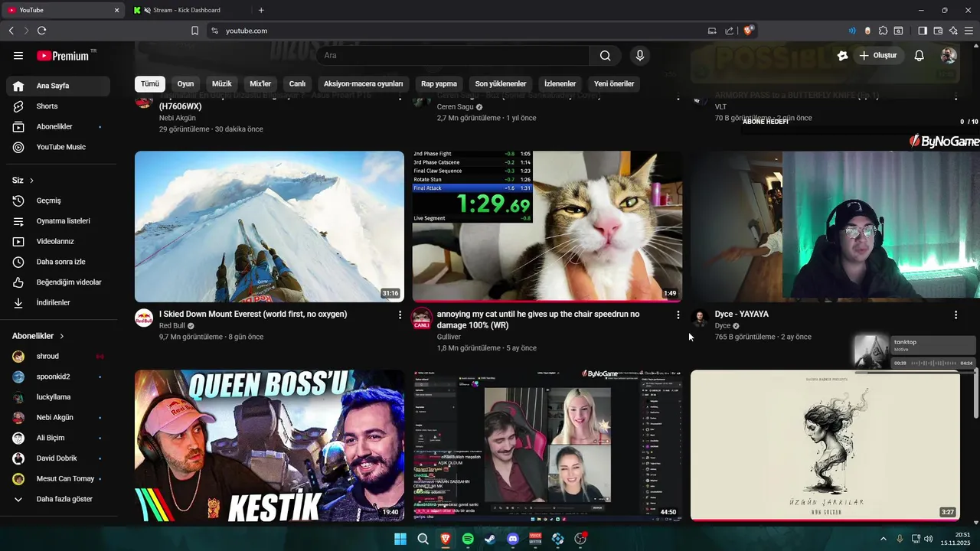Select the Canlı filter chip

point(297,83)
